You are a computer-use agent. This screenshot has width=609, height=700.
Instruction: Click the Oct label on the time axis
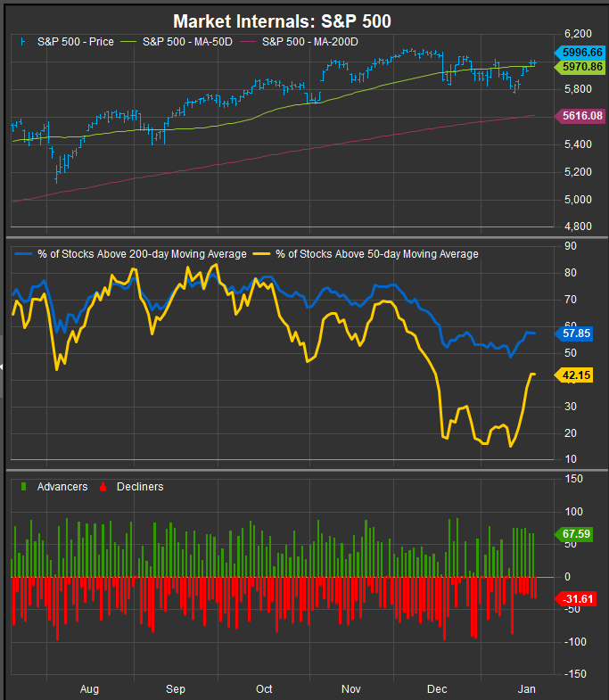[x=264, y=688]
